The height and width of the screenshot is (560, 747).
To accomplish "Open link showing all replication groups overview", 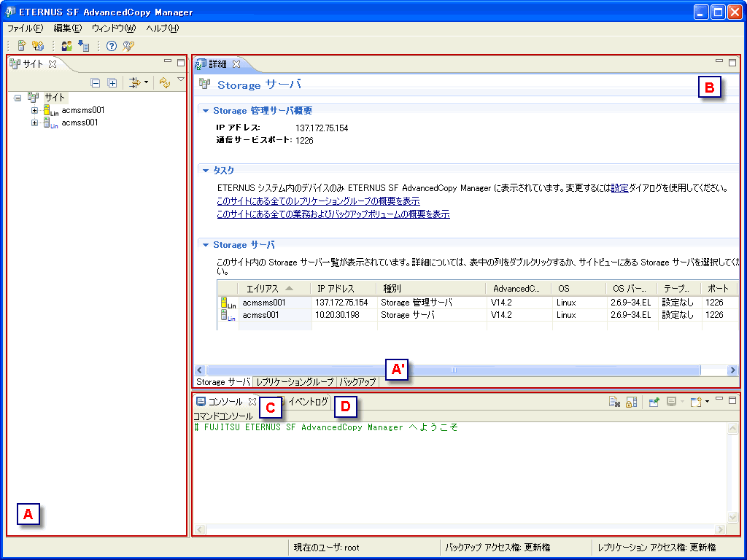I will pos(318,201).
